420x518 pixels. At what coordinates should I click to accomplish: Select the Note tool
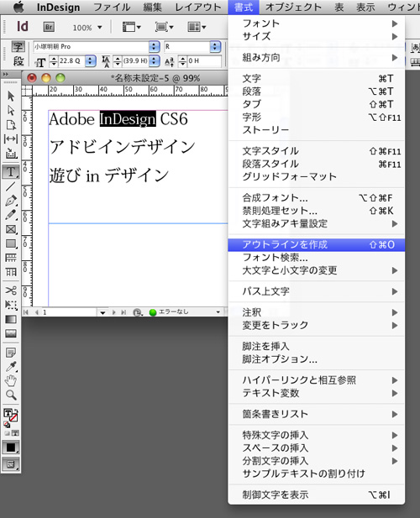point(11,353)
